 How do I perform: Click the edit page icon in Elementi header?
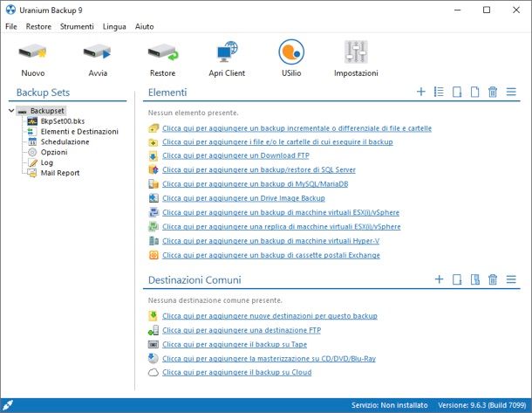(x=457, y=92)
